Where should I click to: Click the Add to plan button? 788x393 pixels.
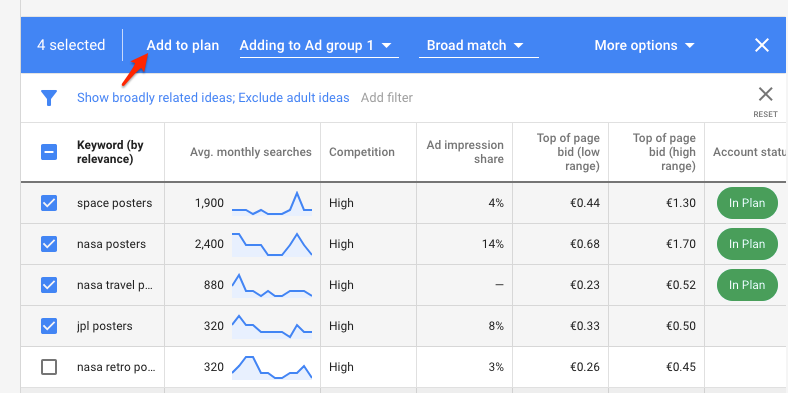[x=183, y=46]
